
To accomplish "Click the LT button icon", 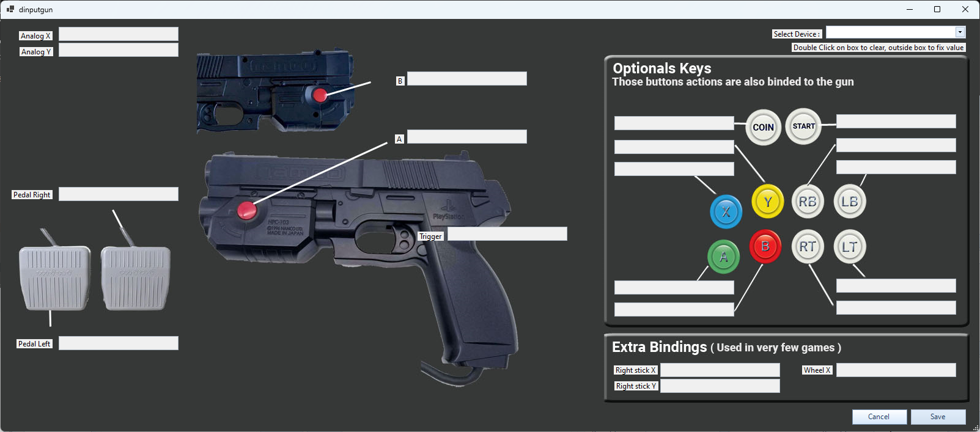I will pos(849,247).
